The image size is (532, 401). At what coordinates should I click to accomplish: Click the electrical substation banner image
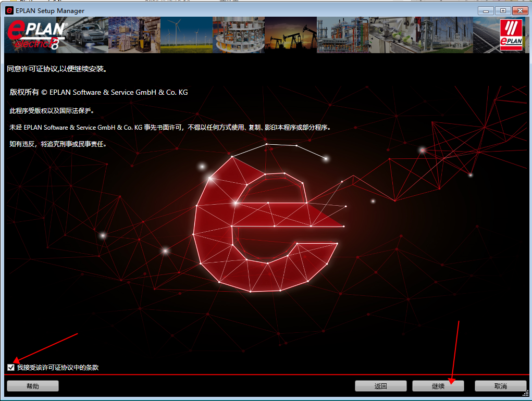pyautogui.click(x=447, y=35)
